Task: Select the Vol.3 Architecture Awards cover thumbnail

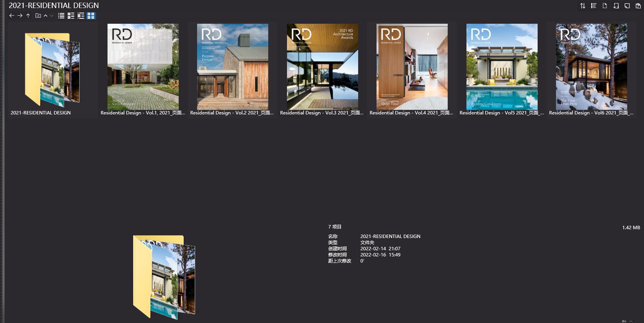Action: pos(323,67)
